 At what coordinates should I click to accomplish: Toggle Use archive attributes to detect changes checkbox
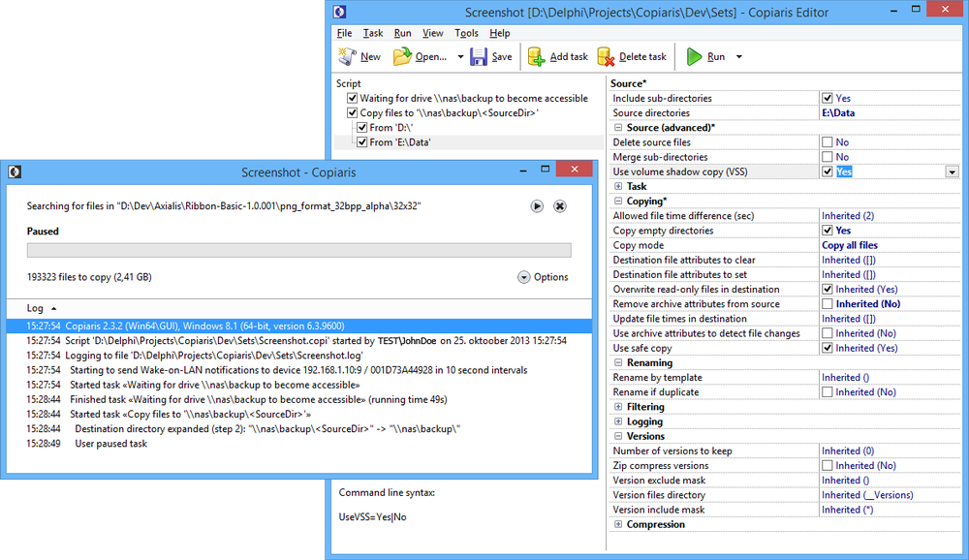[x=827, y=333]
